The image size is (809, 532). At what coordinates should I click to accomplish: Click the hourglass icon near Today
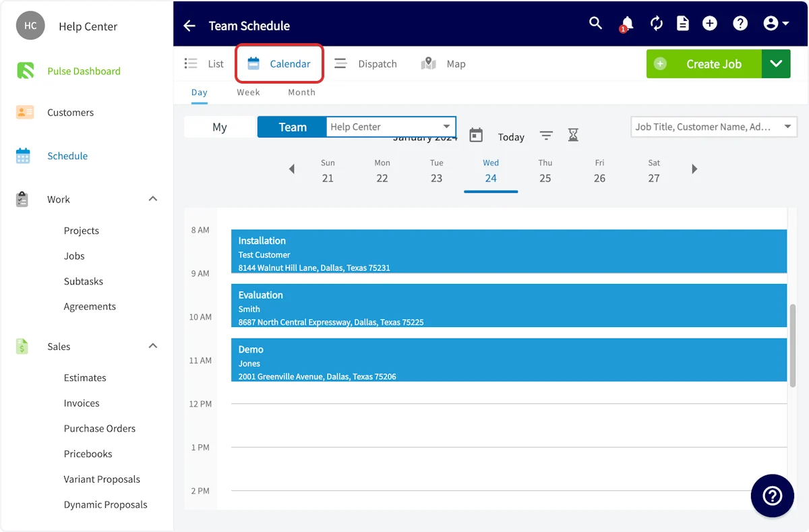[x=573, y=136]
